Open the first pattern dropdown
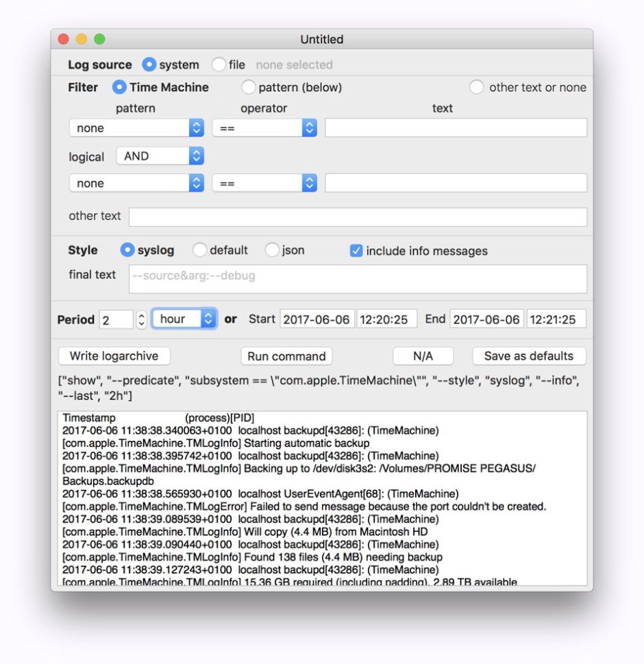644x664 pixels. [136, 128]
